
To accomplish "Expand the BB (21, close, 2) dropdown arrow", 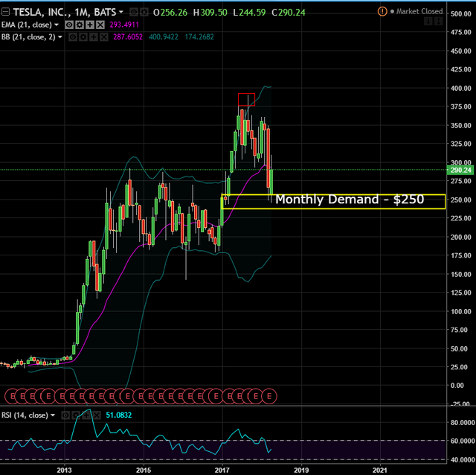I will 59,37.
